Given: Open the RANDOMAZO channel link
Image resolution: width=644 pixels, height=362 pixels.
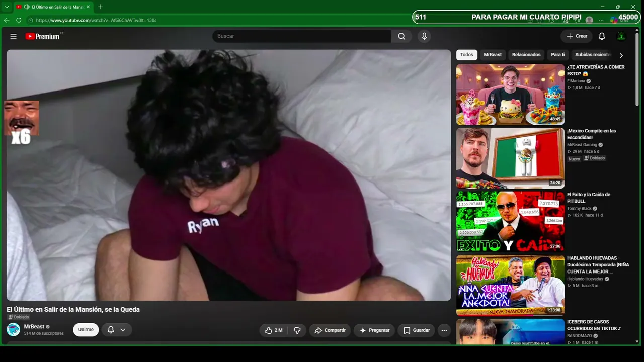Looking at the screenshot, I should (580, 336).
